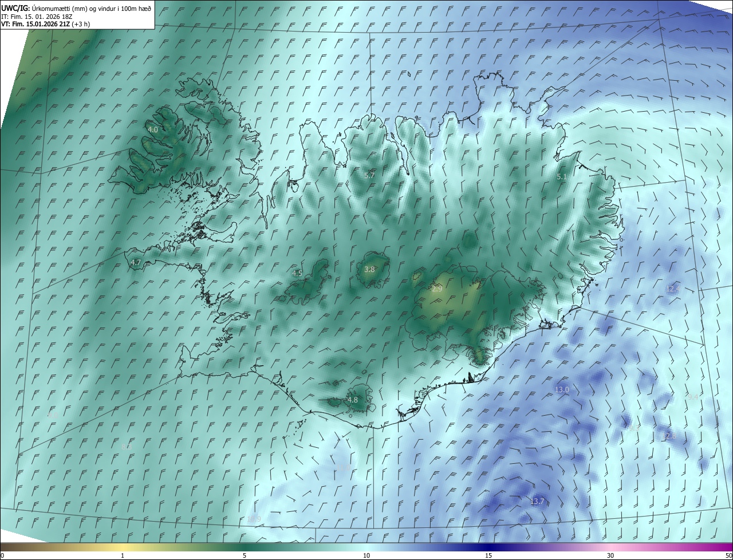Viewport: 733px width, 560px height.
Task: Click the faint 9.4 value label
Action: point(693,397)
